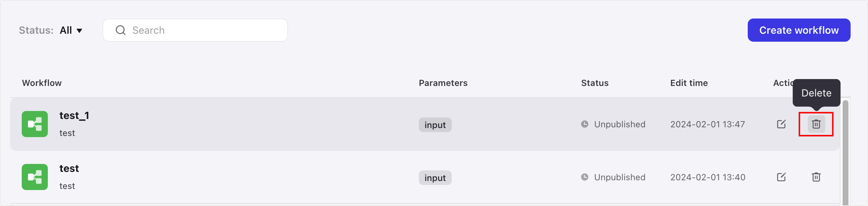Click the Workflow column header
The image size is (868, 206).
coord(42,83)
